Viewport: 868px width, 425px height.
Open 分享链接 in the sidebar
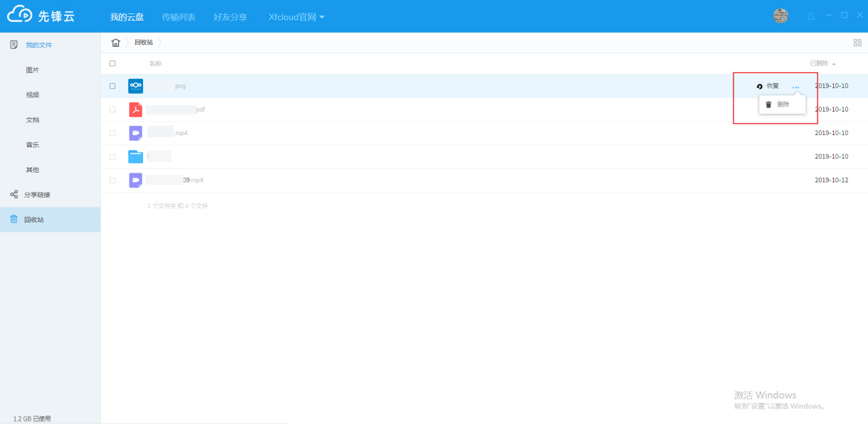pos(37,195)
